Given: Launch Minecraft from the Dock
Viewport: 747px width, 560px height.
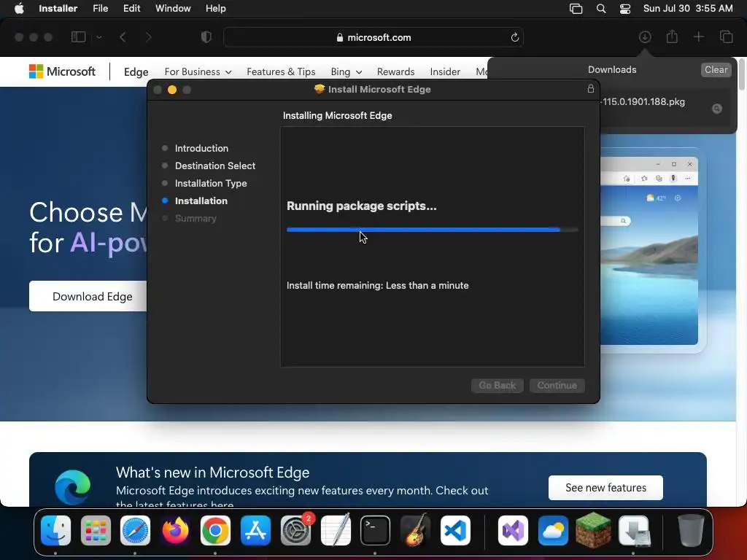Looking at the screenshot, I should click(x=593, y=530).
